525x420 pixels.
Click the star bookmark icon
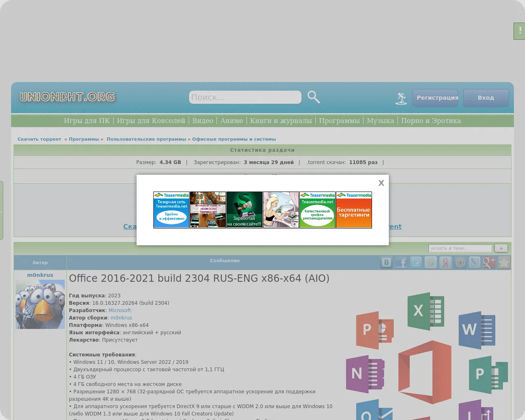pos(504,262)
